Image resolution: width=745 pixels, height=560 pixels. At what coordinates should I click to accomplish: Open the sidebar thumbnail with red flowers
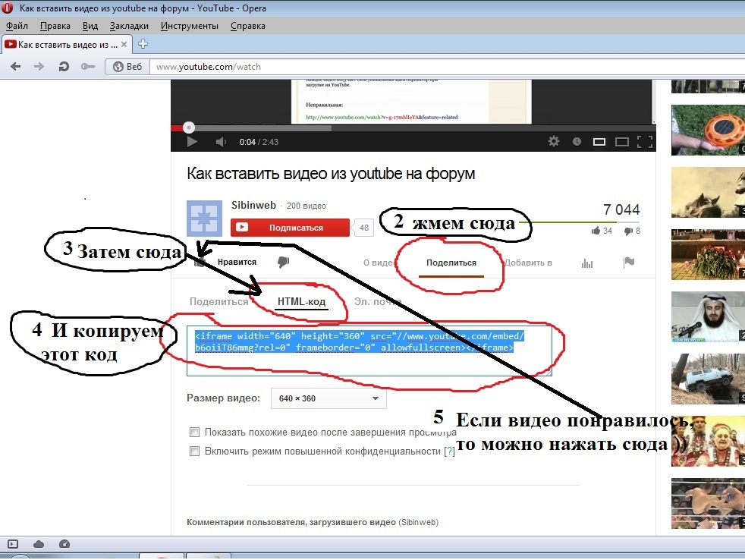point(708,254)
